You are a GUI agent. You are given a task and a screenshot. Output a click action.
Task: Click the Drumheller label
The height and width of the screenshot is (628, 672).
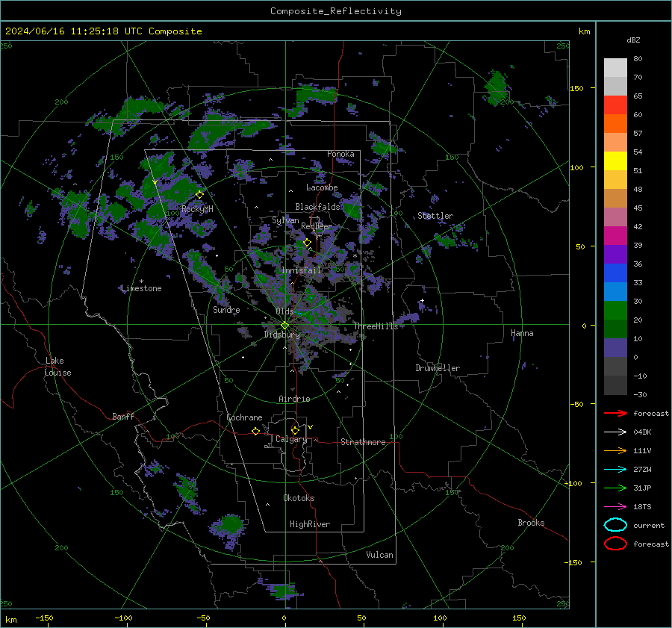coord(438,368)
